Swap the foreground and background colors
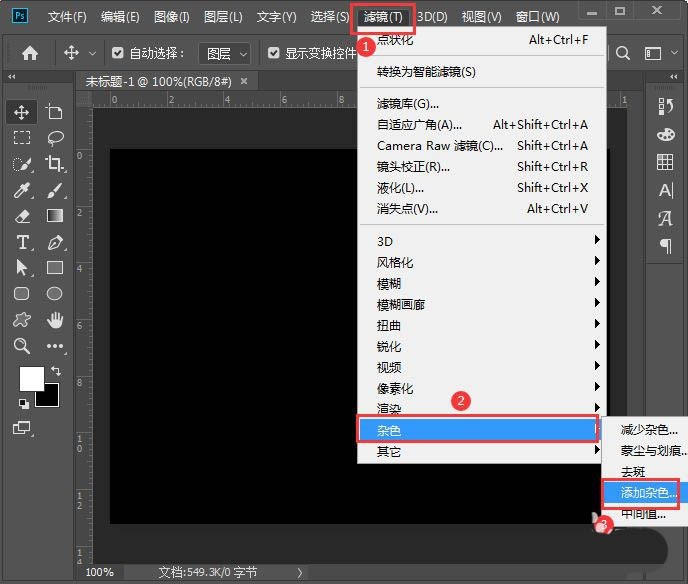The image size is (688, 584). pyautogui.click(x=56, y=371)
